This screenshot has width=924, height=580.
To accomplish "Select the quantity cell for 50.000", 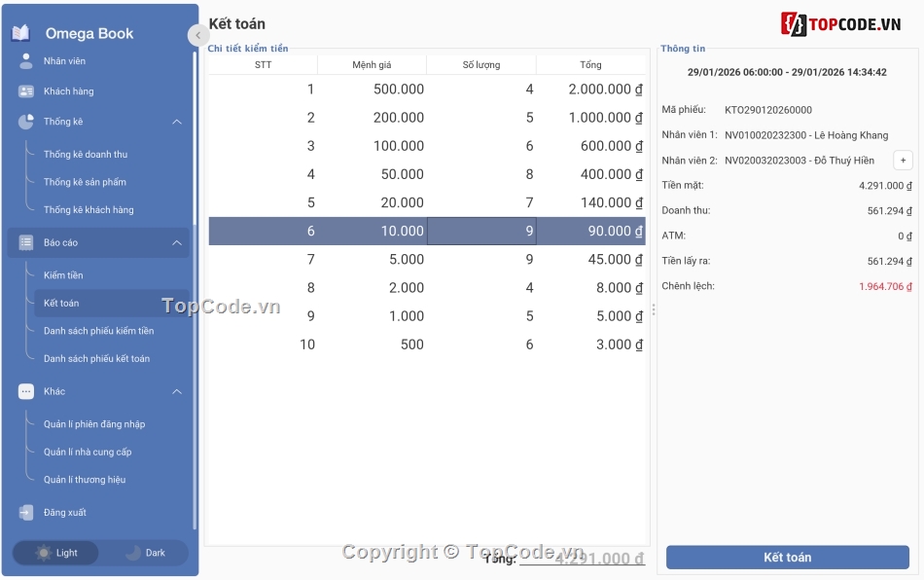I will point(481,174).
